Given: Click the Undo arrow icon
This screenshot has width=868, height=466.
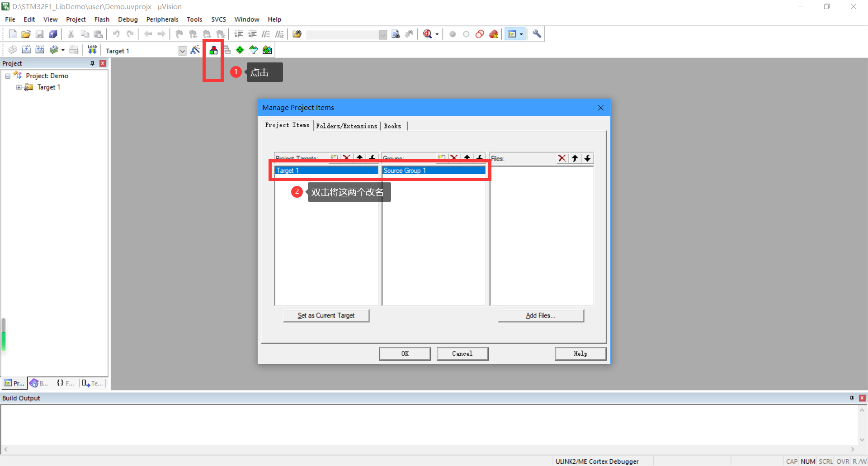Looking at the screenshot, I should (x=116, y=34).
